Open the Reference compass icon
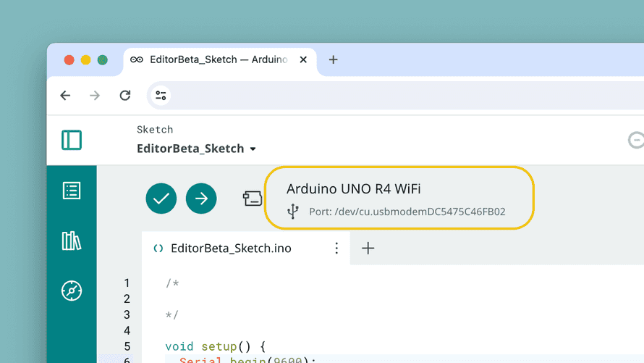The height and width of the screenshot is (363, 644). tap(72, 291)
